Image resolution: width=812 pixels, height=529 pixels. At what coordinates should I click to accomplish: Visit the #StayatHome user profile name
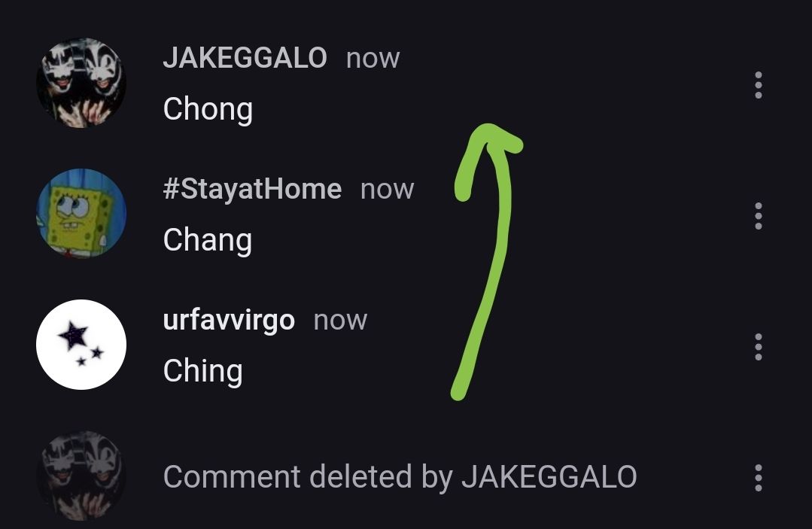pyautogui.click(x=252, y=189)
